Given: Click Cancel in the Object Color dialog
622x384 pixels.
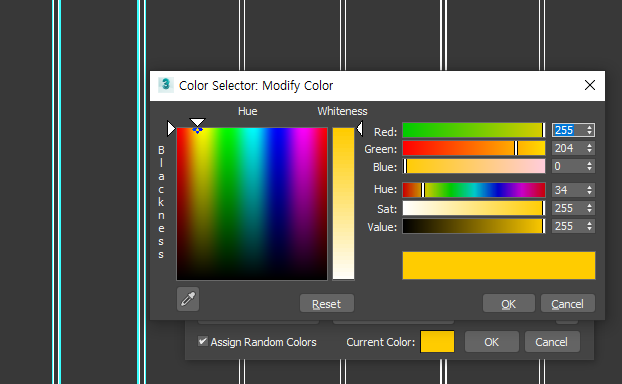Looking at the screenshot, I should click(551, 342).
